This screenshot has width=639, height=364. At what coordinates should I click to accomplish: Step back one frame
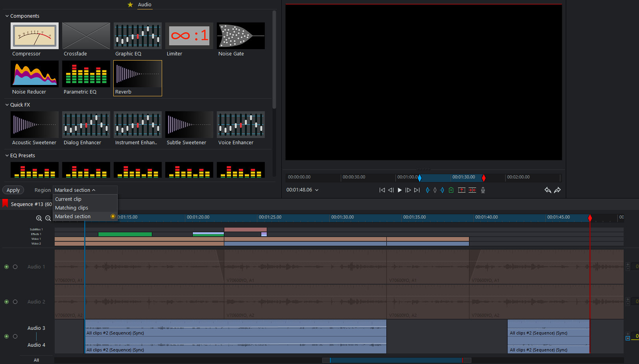(x=391, y=190)
